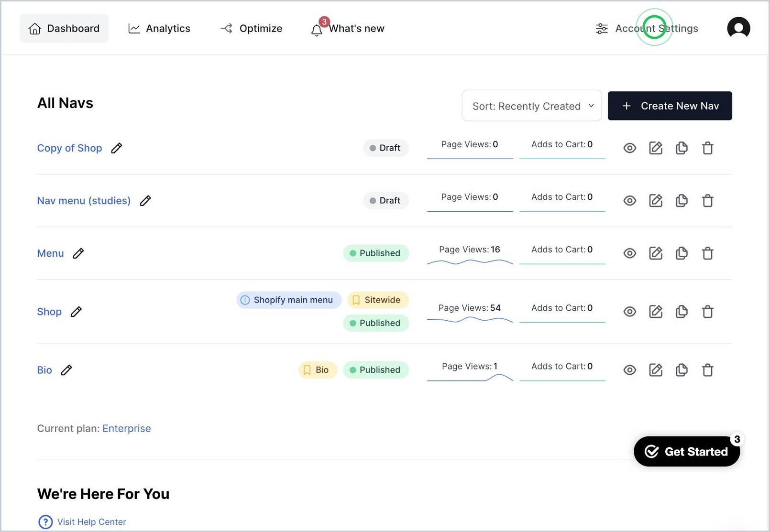
Task: Go to the Dashboard tab
Action: [64, 28]
